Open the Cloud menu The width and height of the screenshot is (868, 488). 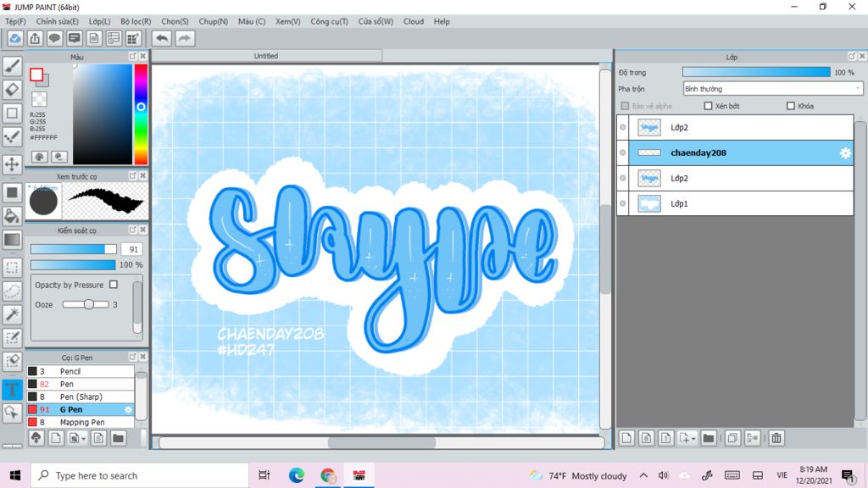(x=414, y=21)
